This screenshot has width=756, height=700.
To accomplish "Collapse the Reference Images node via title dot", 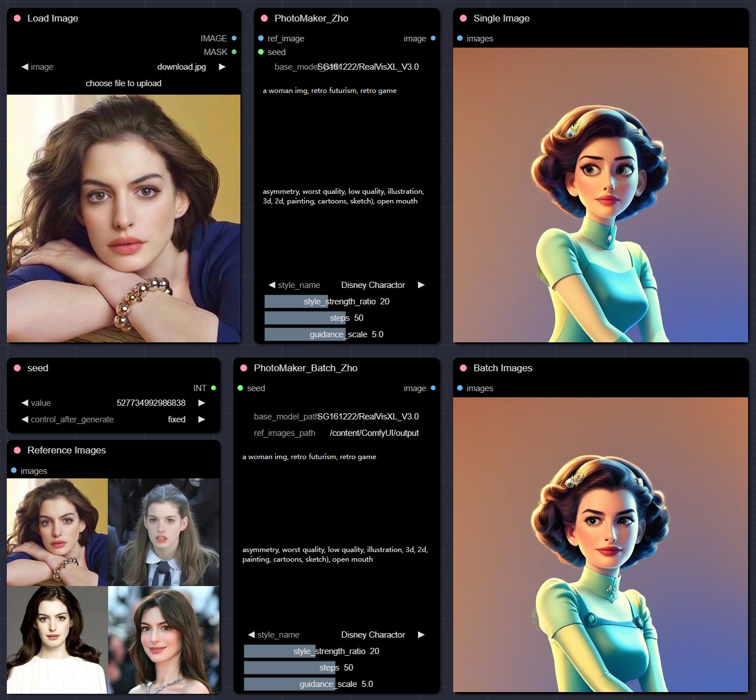I will pyautogui.click(x=17, y=450).
